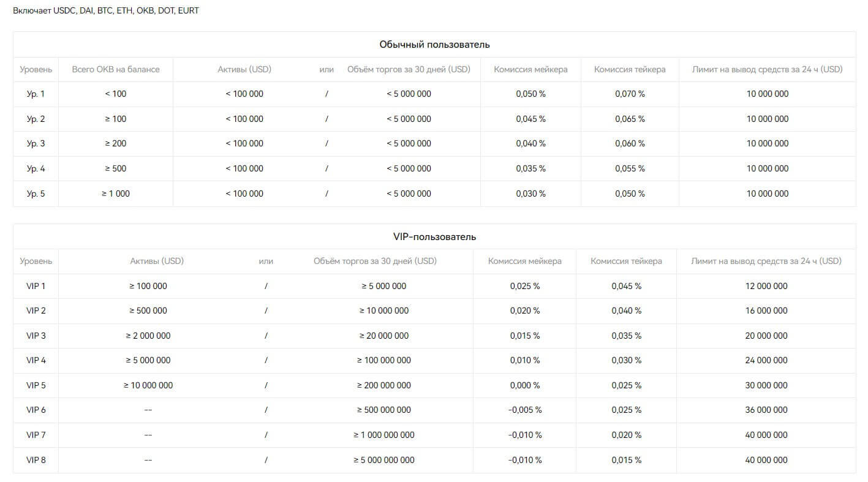Click the '≥ 2 000 000' assets cell

(x=148, y=336)
